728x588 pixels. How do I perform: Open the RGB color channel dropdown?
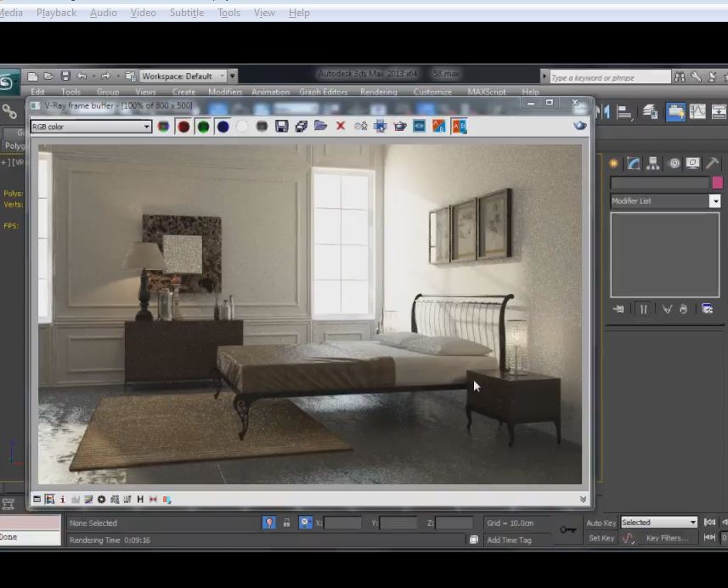pyautogui.click(x=144, y=126)
